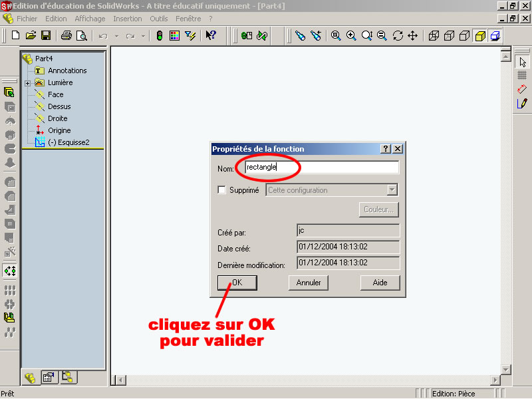
Task: Open the ? help menu
Action: (211, 19)
